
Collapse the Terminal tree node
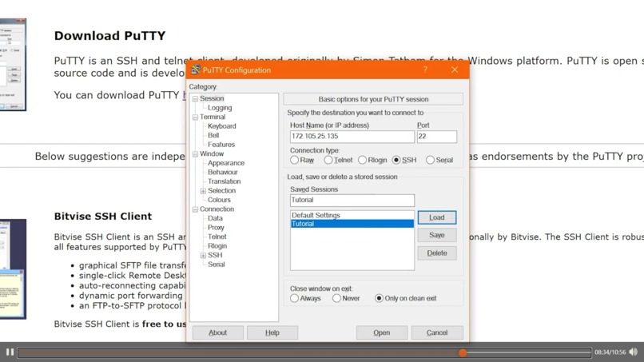195,117
